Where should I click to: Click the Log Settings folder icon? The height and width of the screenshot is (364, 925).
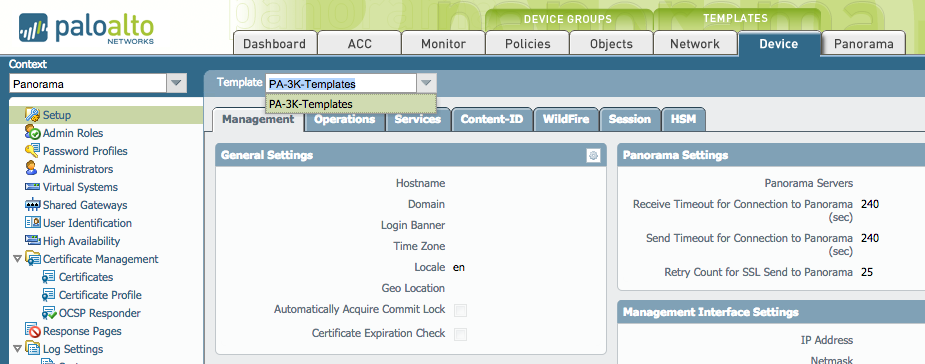pyautogui.click(x=32, y=349)
